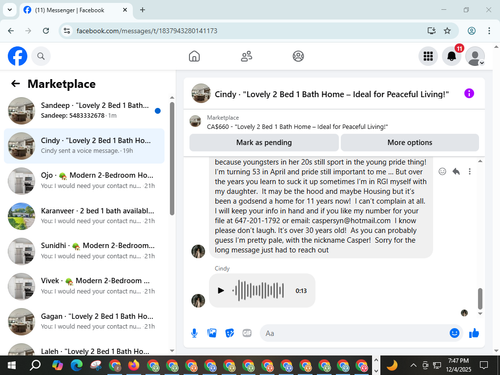This screenshot has width=500, height=375.
Task: Click browser back arrow
Action: [x=11, y=31]
